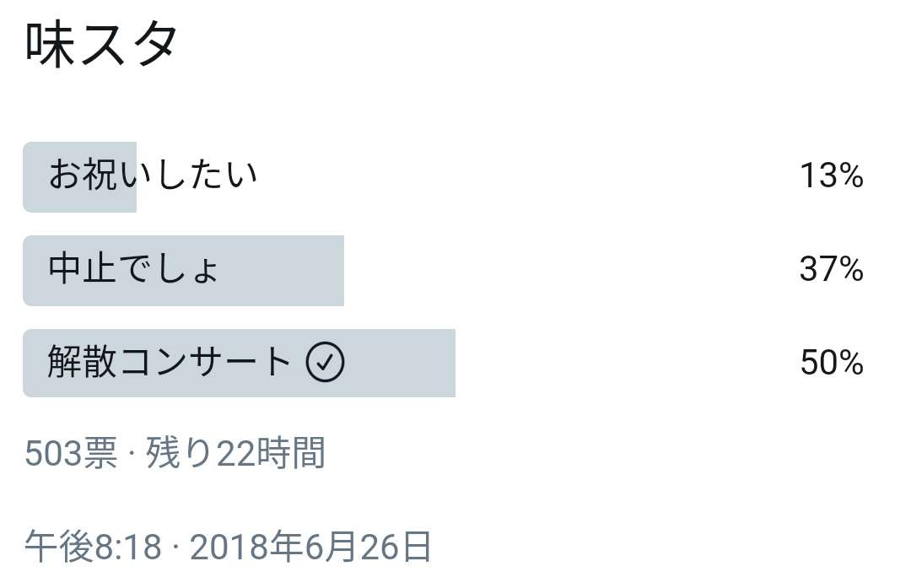Click the 13% result value
Image resolution: width=911 pixels, height=588 pixels.
(x=832, y=175)
